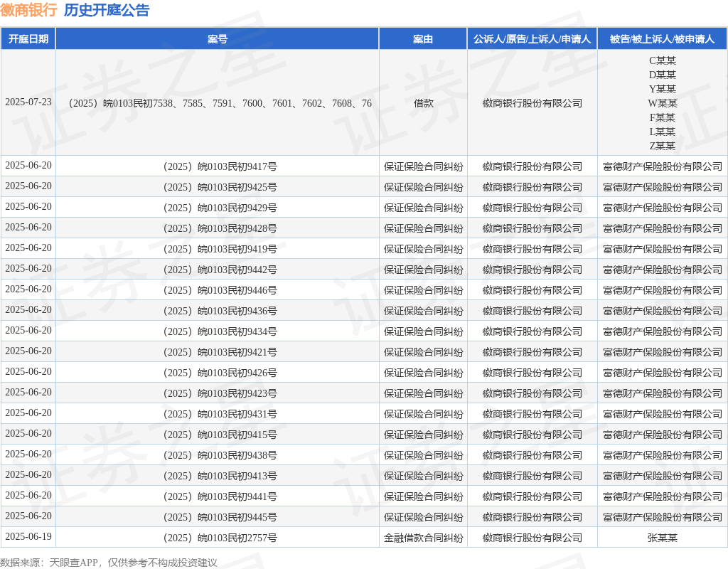
Task: Click defendant Z某某
Action: tap(663, 146)
